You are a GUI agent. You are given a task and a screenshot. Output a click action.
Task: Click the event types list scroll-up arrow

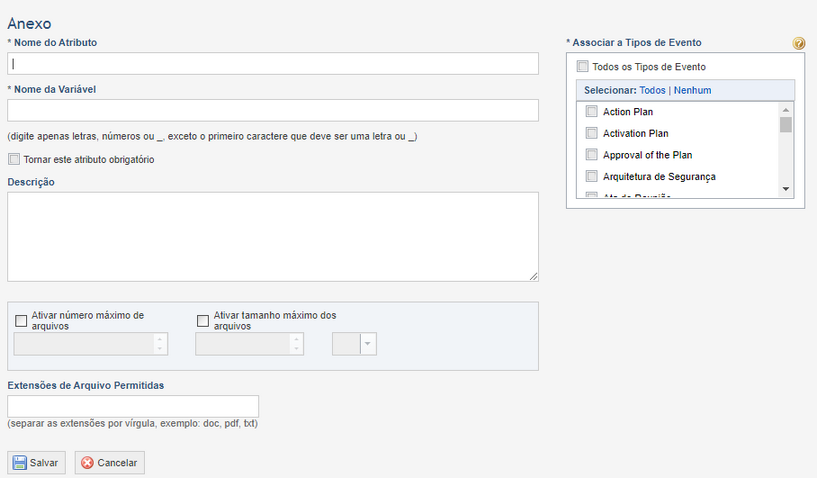[x=786, y=110]
